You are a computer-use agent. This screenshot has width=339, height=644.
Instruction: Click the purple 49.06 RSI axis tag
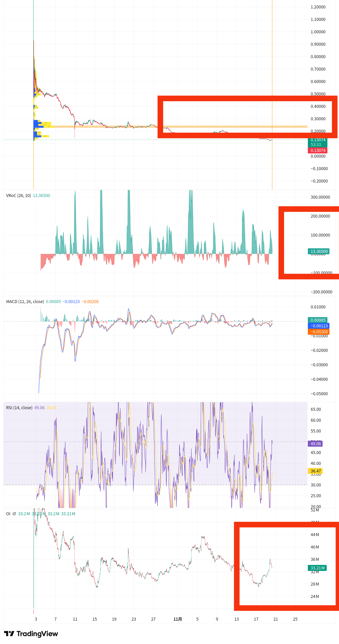pos(315,443)
